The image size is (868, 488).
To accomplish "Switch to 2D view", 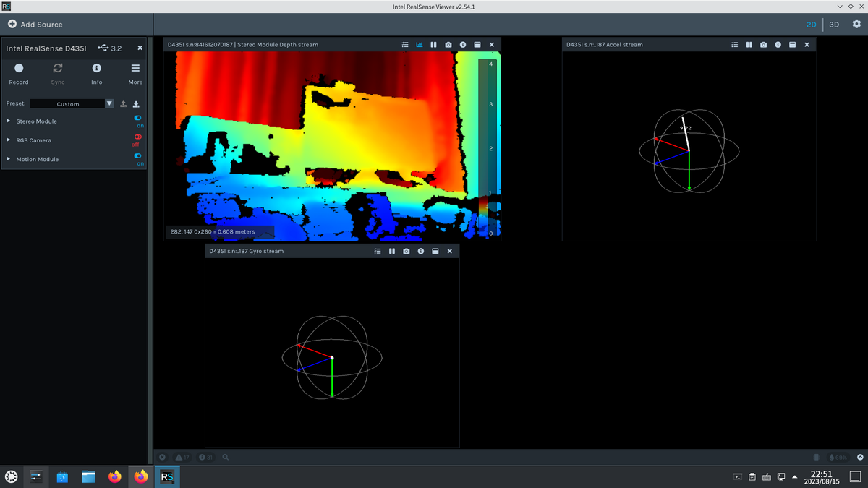I will (x=812, y=25).
